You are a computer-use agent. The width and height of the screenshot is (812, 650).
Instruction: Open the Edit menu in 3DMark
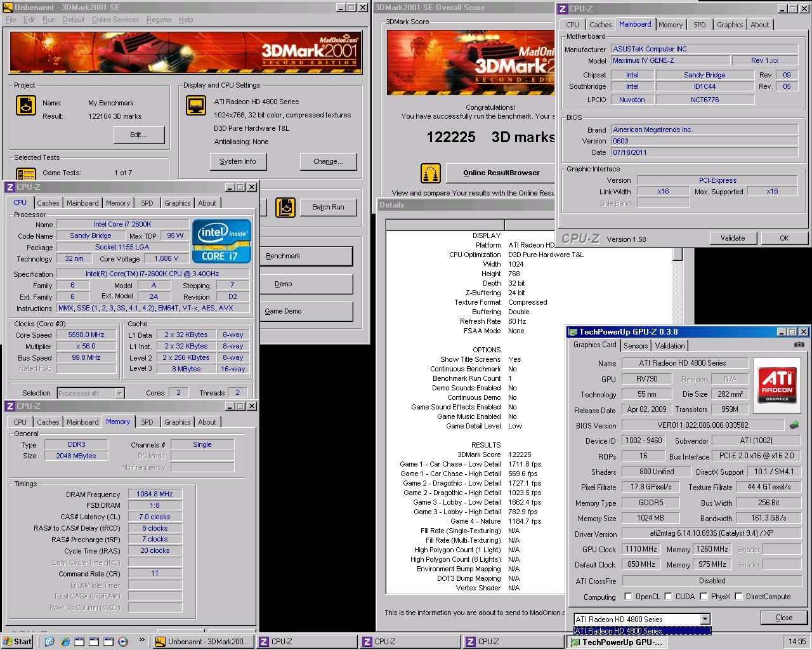[x=29, y=20]
